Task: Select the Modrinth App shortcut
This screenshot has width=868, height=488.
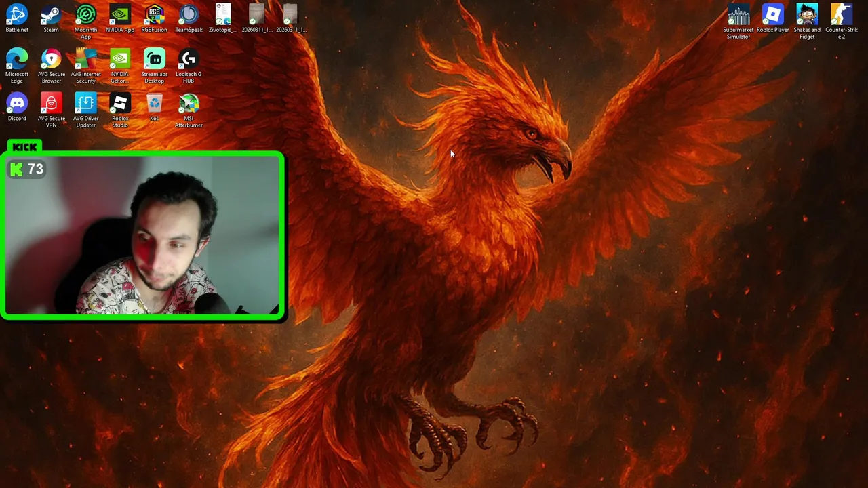Action: pos(85,22)
